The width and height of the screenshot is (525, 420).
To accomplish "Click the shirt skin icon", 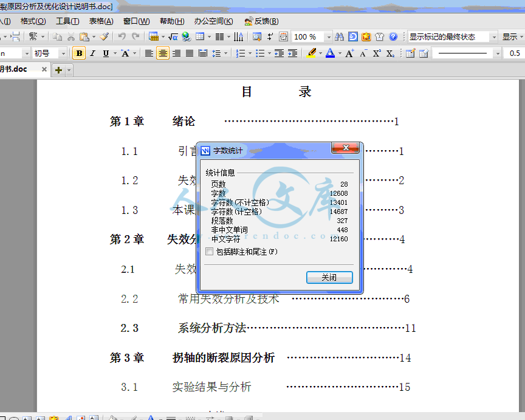I will pyautogui.click(x=379, y=36).
